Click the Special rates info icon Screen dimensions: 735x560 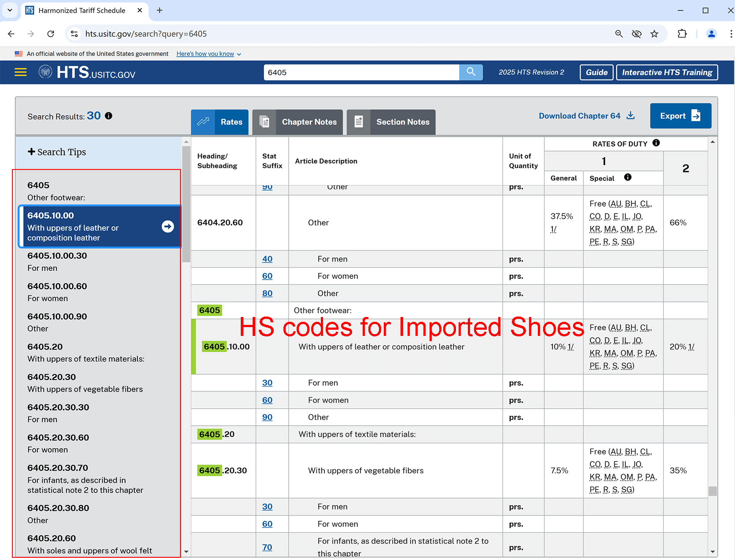tap(628, 177)
